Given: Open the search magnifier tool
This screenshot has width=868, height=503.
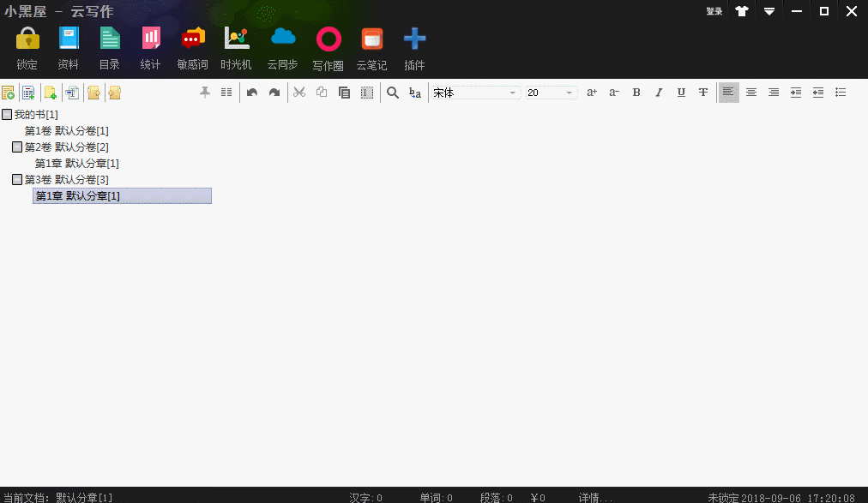Looking at the screenshot, I should click(x=393, y=93).
